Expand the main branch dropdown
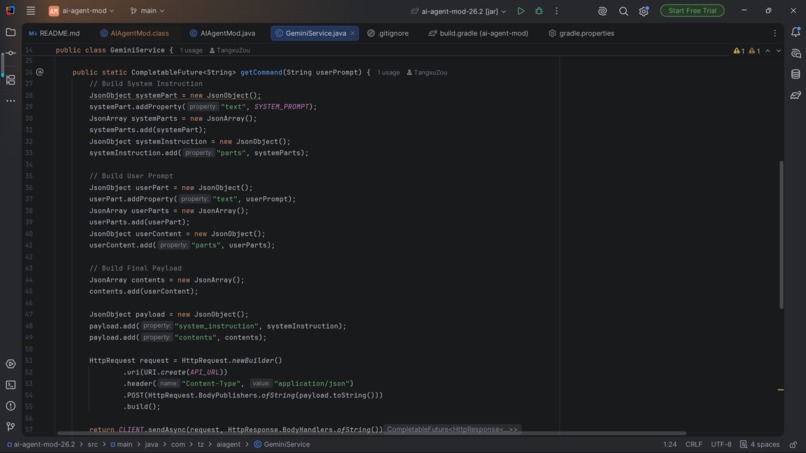Viewport: 806px width, 453px height. pyautogui.click(x=148, y=11)
